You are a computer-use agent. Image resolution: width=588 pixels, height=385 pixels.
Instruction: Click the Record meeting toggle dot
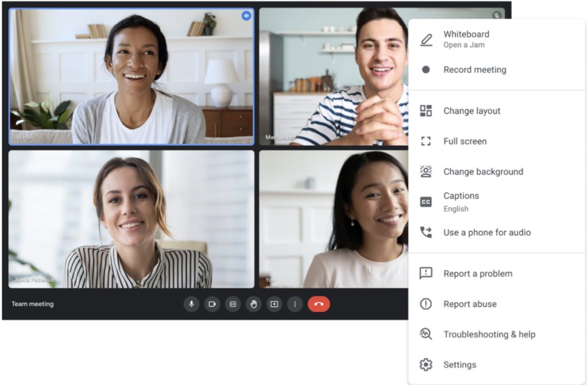point(425,70)
